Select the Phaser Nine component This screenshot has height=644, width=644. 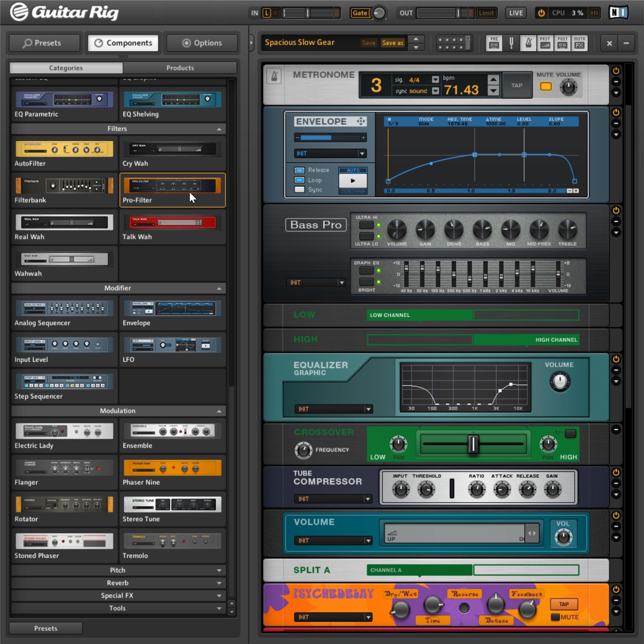pyautogui.click(x=172, y=472)
